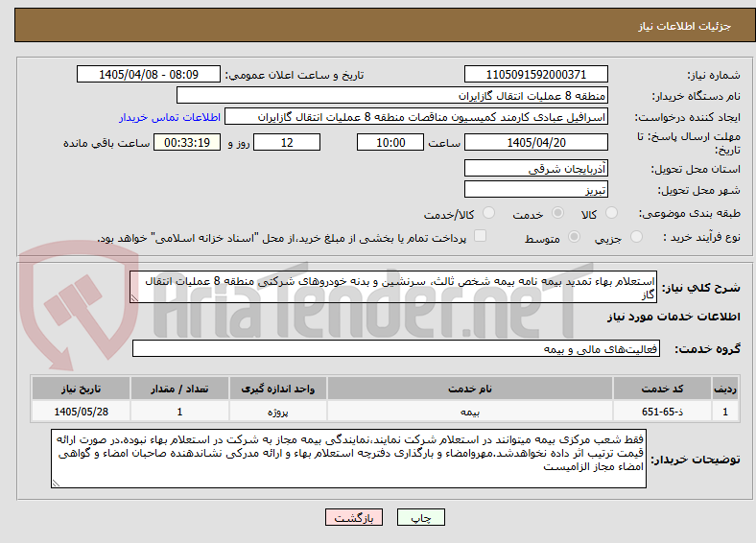Click the remaining days field 12
This screenshot has height=543, width=756.
tap(287, 142)
